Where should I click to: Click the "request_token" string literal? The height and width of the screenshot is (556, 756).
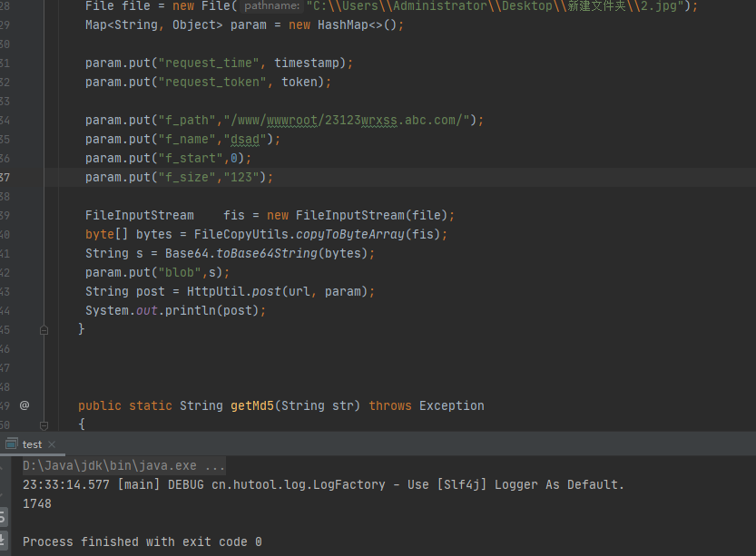pyautogui.click(x=212, y=83)
